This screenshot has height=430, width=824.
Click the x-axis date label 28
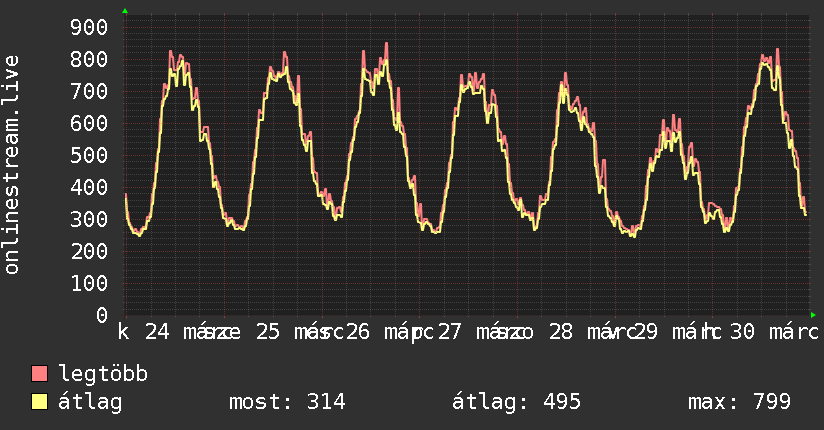coord(561,332)
